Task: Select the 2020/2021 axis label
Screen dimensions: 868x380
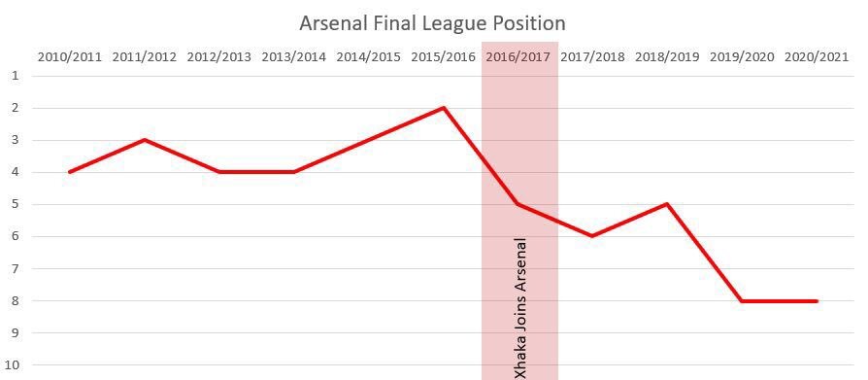Action: coord(818,57)
